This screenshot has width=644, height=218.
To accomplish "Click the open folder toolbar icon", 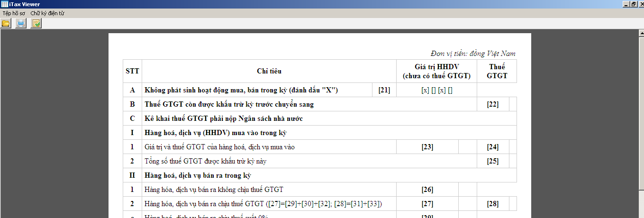I will pyautogui.click(x=6, y=23).
